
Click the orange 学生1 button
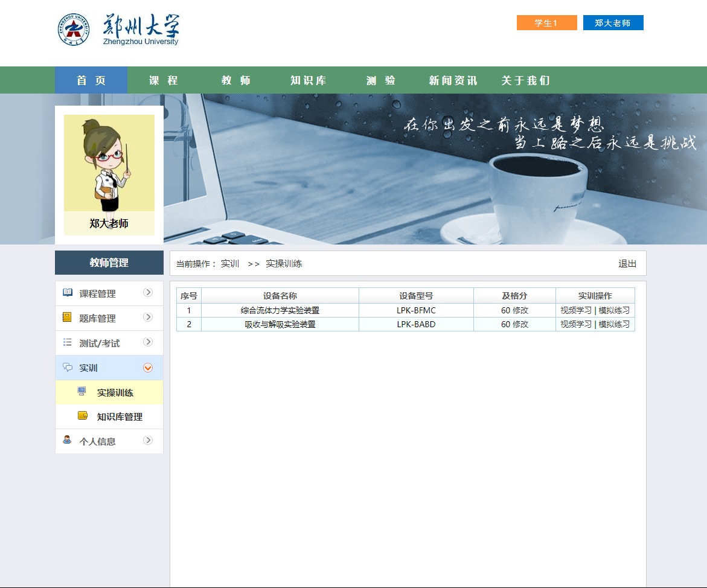coord(546,23)
